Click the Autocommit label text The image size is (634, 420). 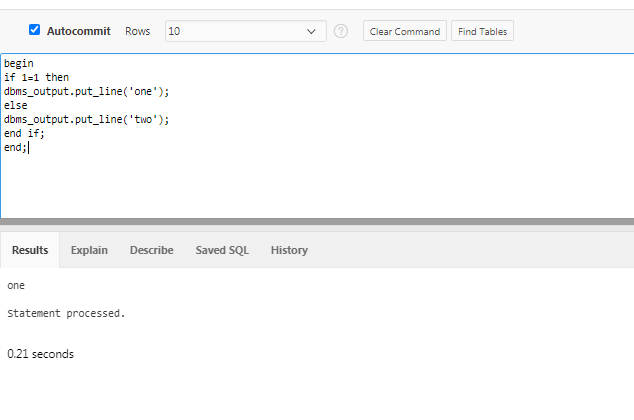(x=79, y=31)
